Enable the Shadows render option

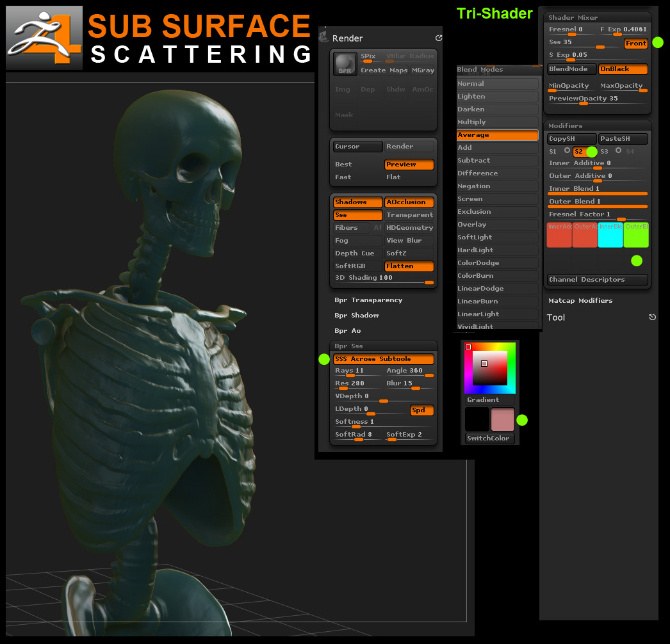[x=357, y=202]
